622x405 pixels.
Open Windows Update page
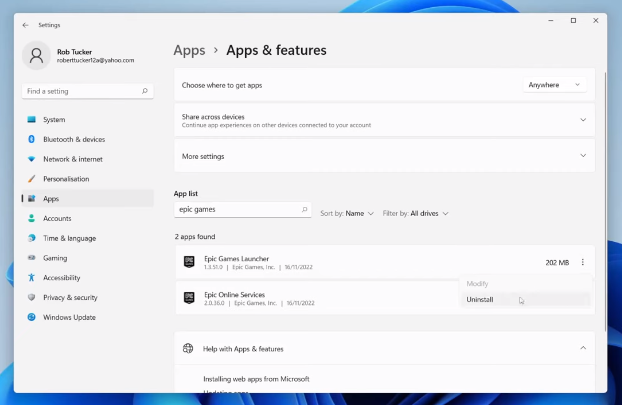tap(88, 317)
